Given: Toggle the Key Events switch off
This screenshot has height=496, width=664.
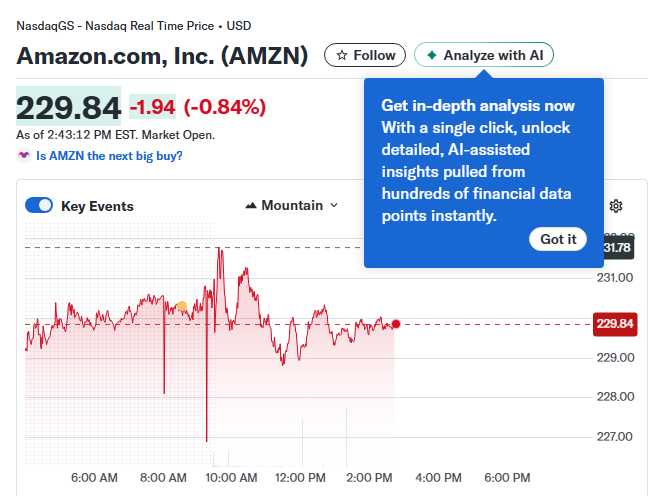Looking at the screenshot, I should point(39,206).
